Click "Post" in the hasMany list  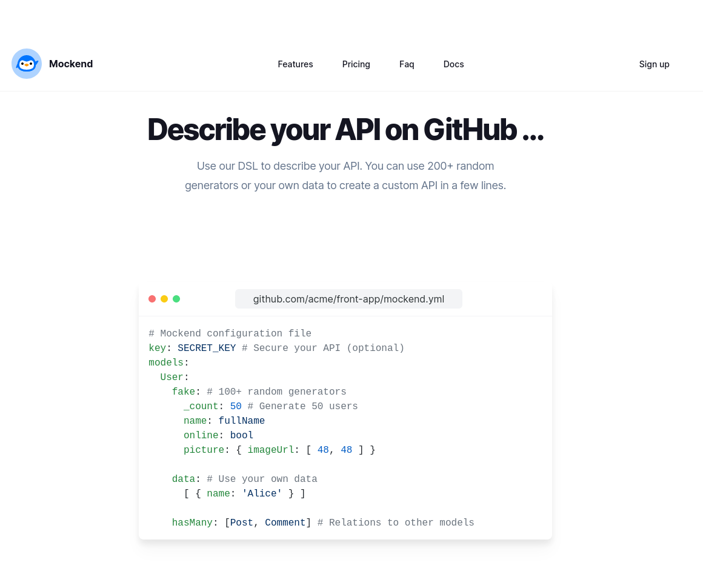(x=242, y=523)
